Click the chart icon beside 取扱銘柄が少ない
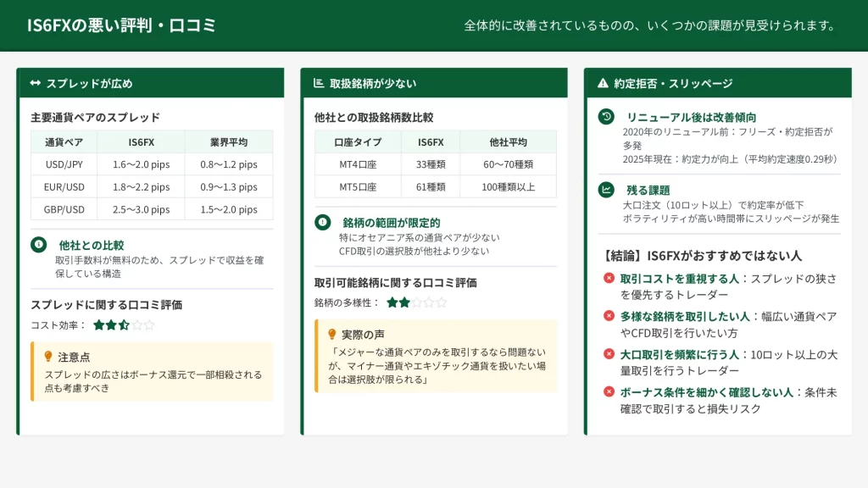The width and height of the screenshot is (868, 488). pyautogui.click(x=319, y=83)
